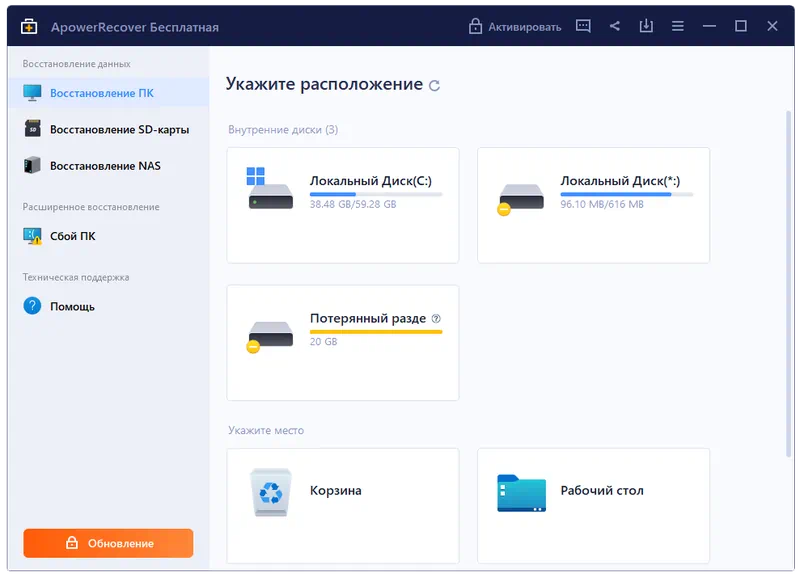Minimize the ApowerRecover window
The width and height of the screenshot is (800, 578).
[x=709, y=26]
